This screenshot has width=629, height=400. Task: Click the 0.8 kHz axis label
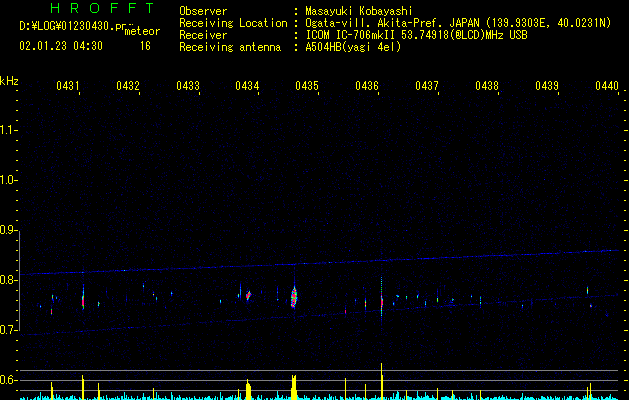(x=8, y=280)
